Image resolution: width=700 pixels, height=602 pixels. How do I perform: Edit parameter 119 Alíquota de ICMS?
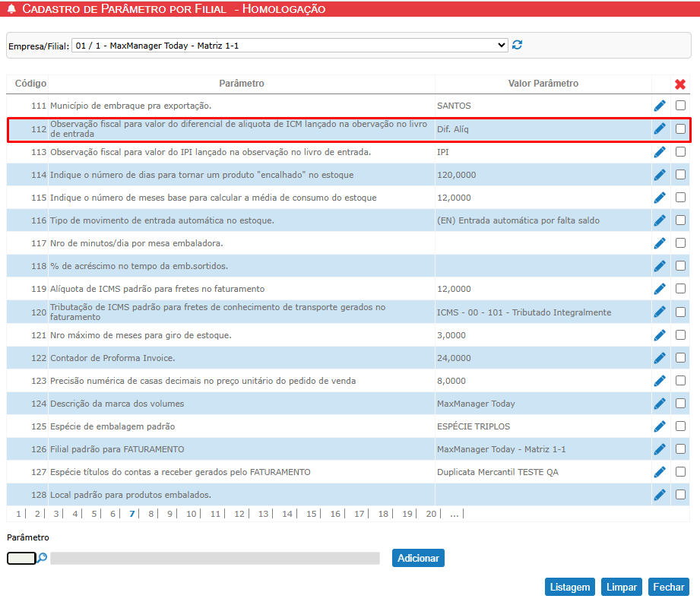660,289
